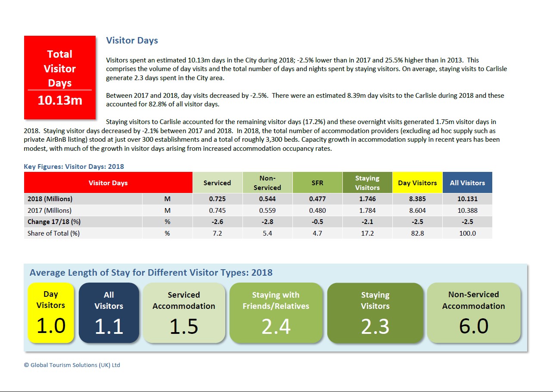This screenshot has height=392, width=553.
Task: Select the 82.8 Day Visitors share value
Action: pos(417,233)
